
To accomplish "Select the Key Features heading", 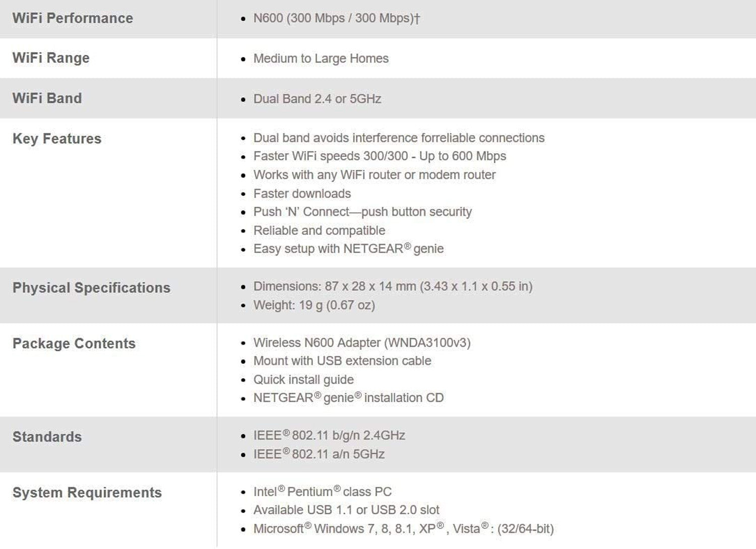I will coord(57,139).
